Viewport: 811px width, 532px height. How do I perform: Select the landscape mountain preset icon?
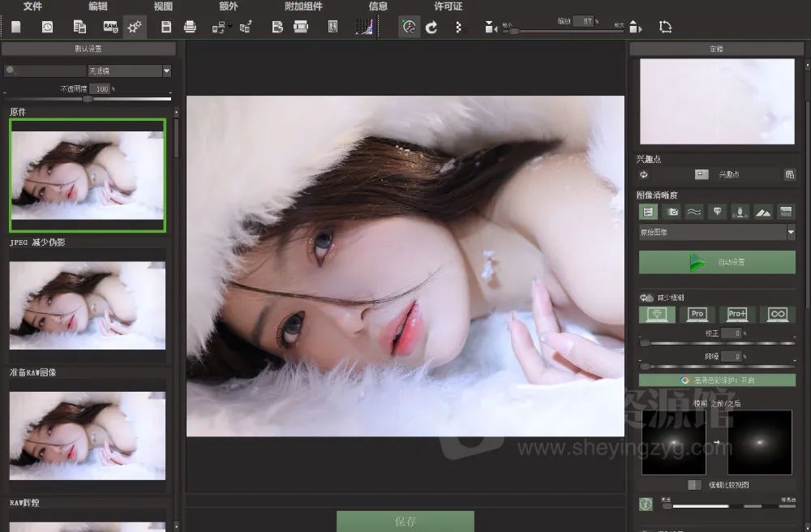(x=762, y=212)
